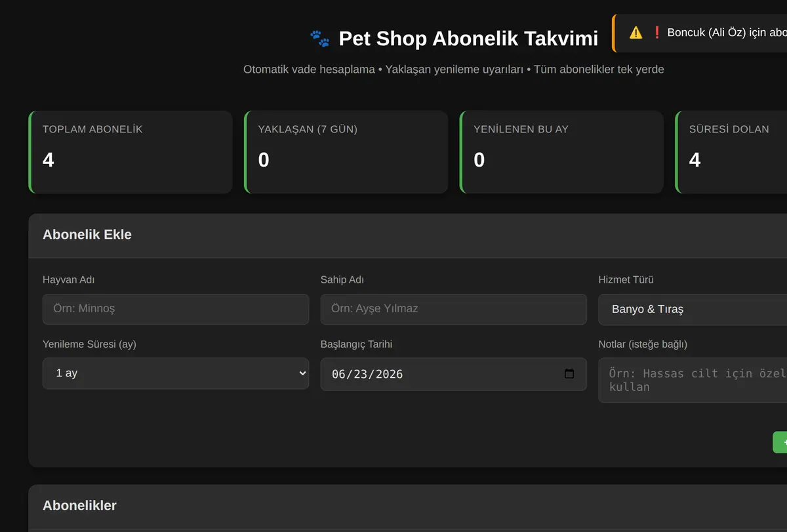
Task: Click the Notlar (isteğe bağlı) label
Action: point(643,344)
